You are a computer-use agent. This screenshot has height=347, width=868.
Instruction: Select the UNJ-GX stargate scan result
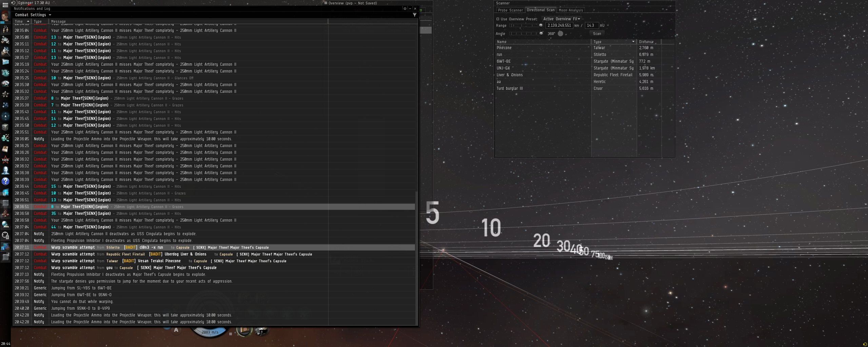(x=585, y=68)
